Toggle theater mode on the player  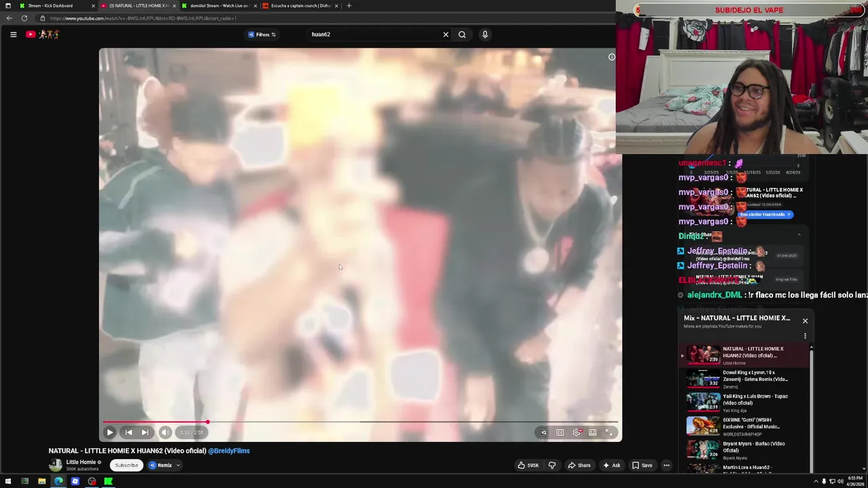tap(593, 432)
